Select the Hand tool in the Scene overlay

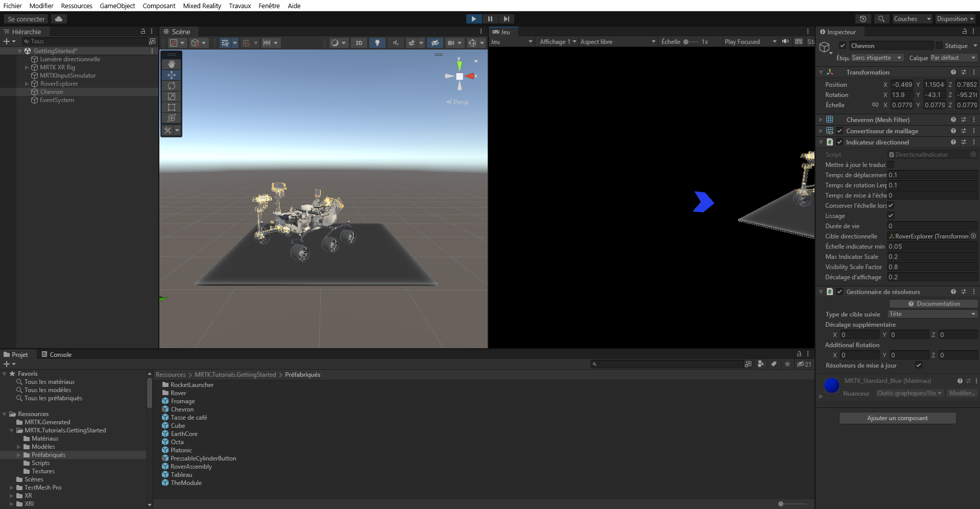pos(171,64)
